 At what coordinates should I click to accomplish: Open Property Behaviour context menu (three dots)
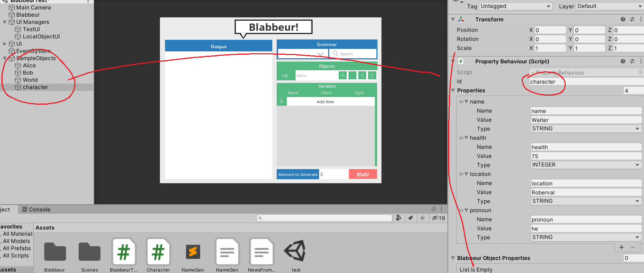point(641,62)
